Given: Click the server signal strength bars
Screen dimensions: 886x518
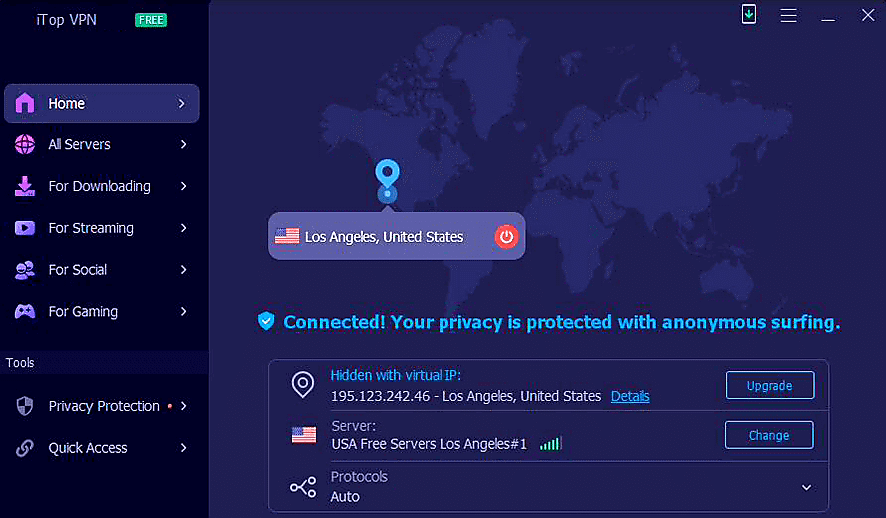Looking at the screenshot, I should pos(549,444).
